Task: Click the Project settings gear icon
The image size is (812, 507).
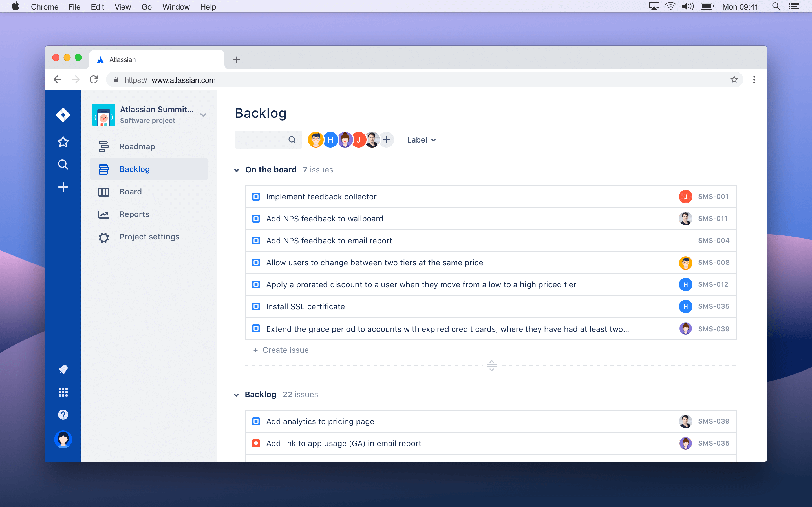Action: coord(103,237)
